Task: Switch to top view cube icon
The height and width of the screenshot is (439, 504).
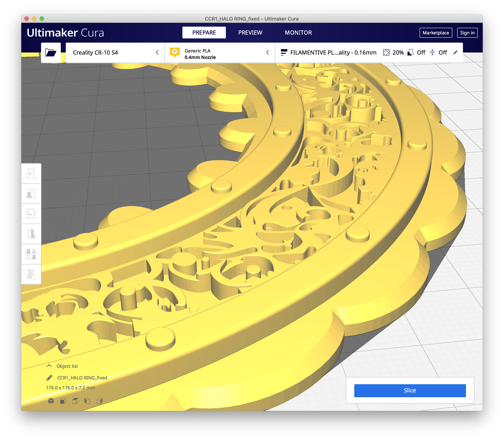Action: (75, 401)
